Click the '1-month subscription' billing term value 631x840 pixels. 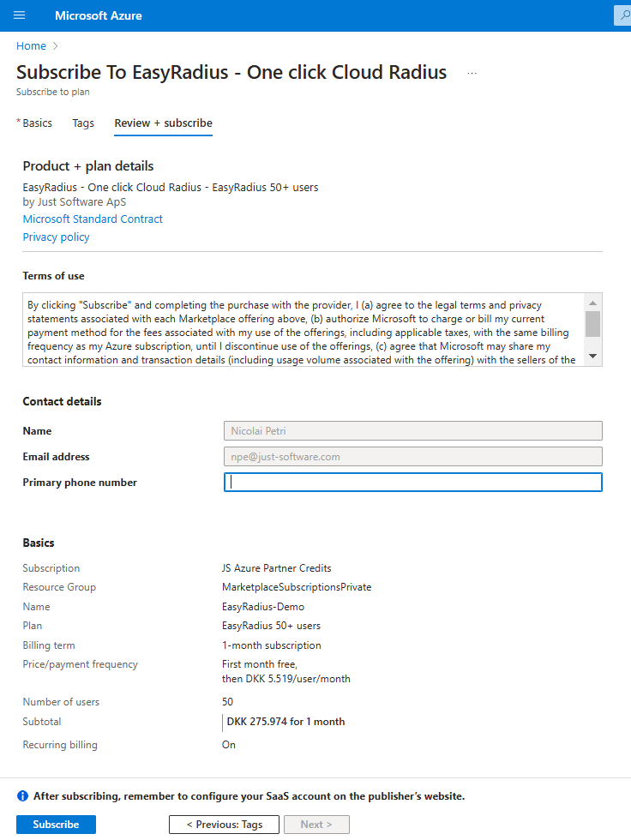[x=272, y=645]
